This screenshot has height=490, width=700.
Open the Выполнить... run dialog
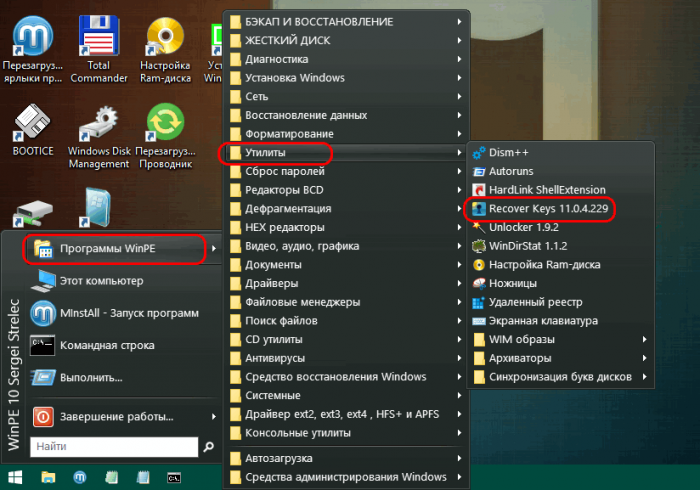(124, 378)
